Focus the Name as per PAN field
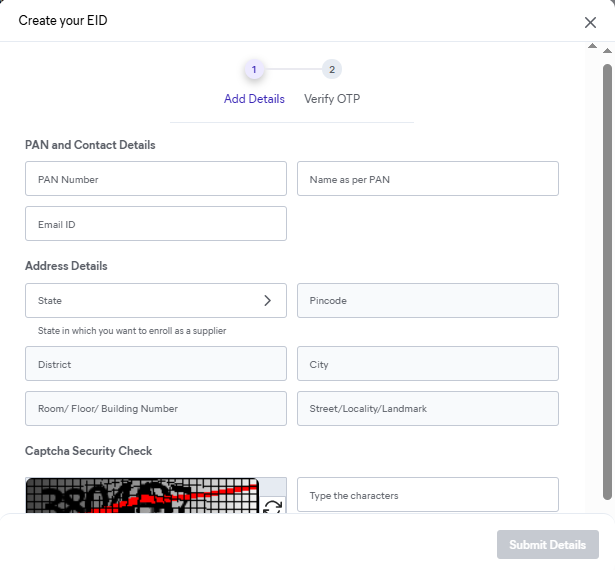 point(427,179)
